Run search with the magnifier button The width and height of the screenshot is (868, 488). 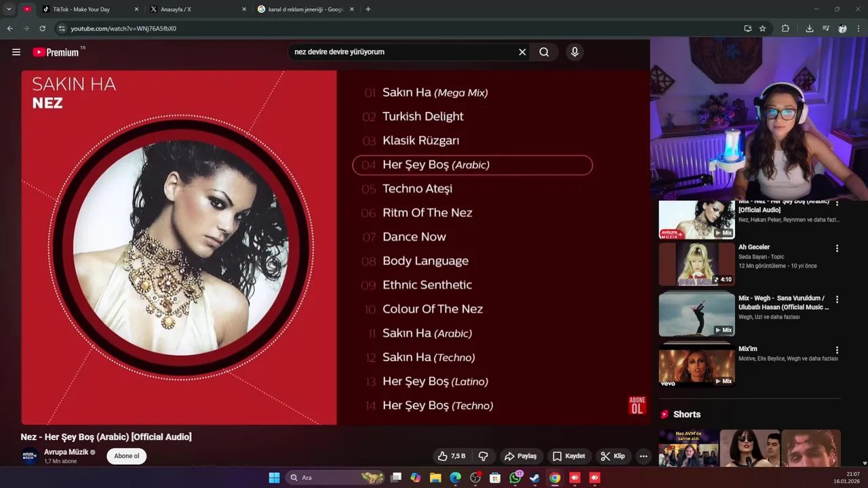pyautogui.click(x=544, y=52)
